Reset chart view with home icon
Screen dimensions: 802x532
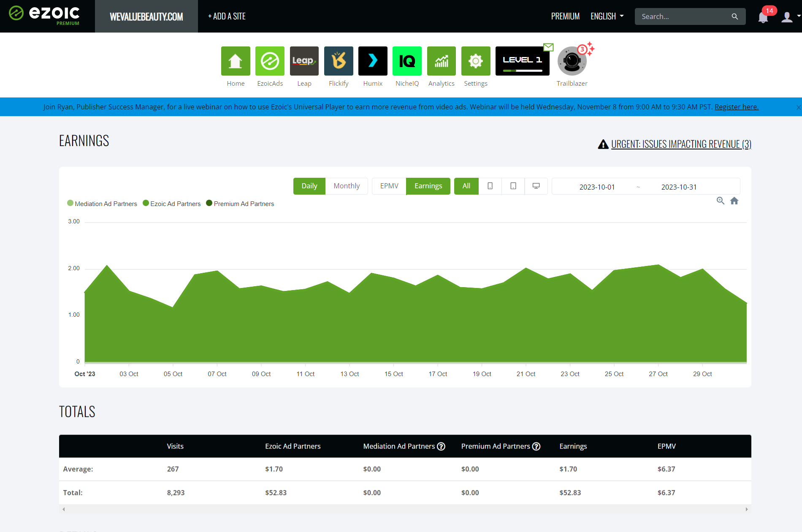734,201
